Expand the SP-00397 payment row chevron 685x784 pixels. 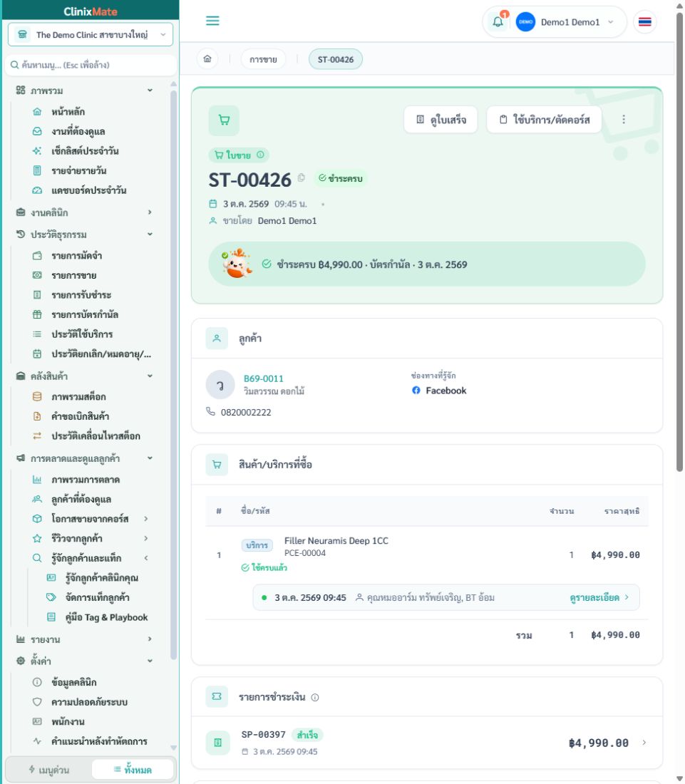pos(644,743)
